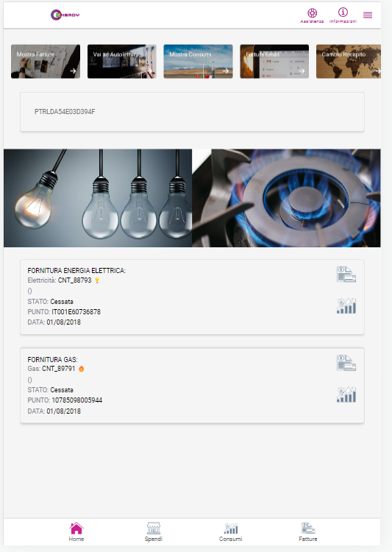Viewport: 392px width, 552px height.
Task: Go to the Home tab
Action: pos(76,532)
